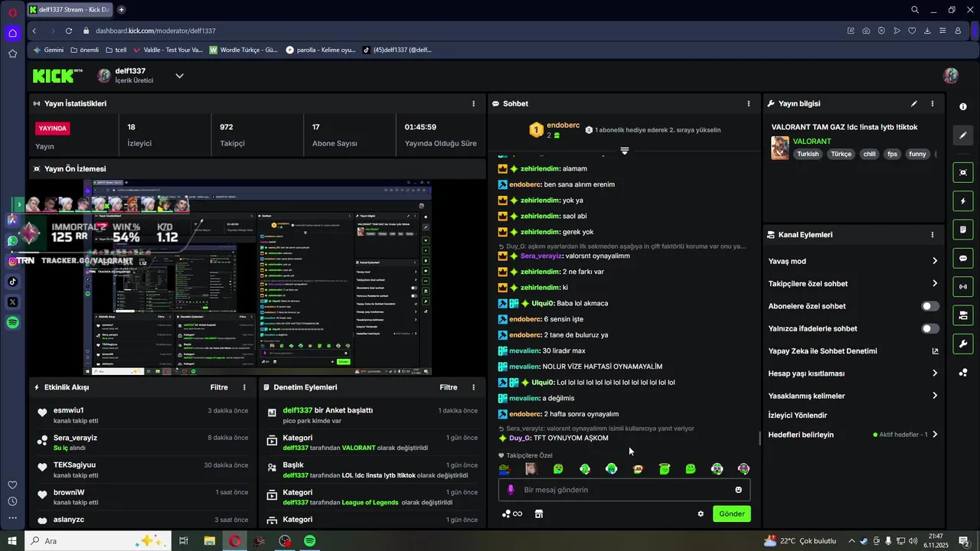
Task: Open Spotify from Windows taskbar
Action: tap(310, 541)
